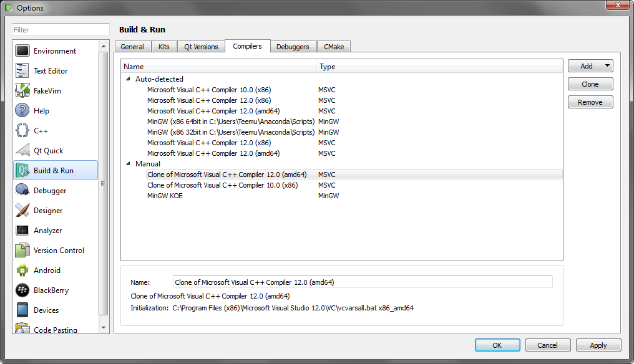
Task: Open the Android robot icon
Action: tap(22, 271)
